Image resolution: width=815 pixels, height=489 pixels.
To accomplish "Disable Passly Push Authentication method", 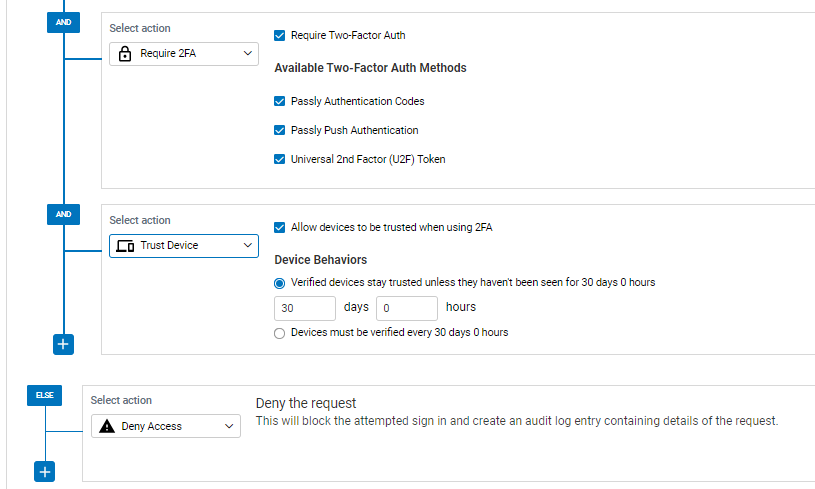I will [x=280, y=130].
